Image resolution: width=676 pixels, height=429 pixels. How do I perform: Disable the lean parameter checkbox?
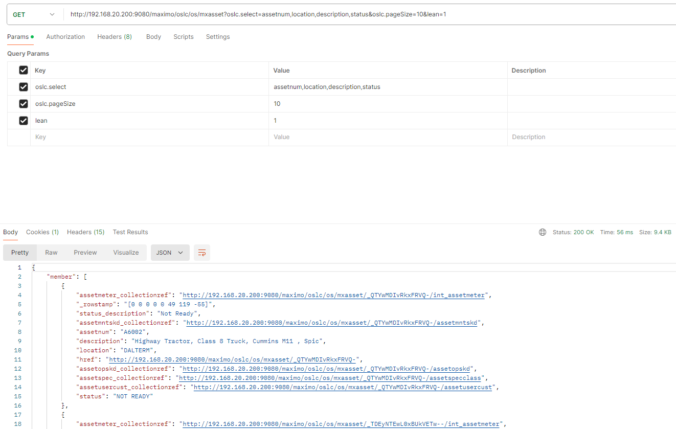point(23,120)
